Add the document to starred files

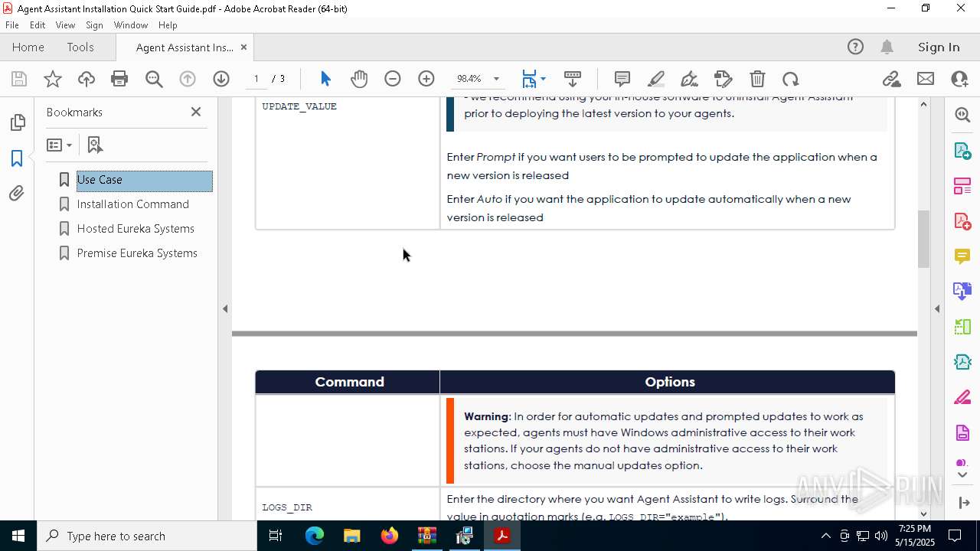(x=53, y=79)
